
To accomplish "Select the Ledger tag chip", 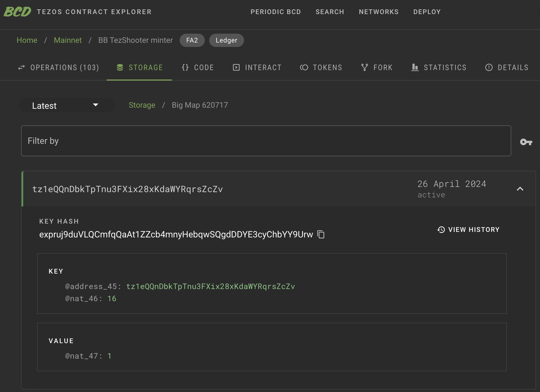I will (226, 40).
